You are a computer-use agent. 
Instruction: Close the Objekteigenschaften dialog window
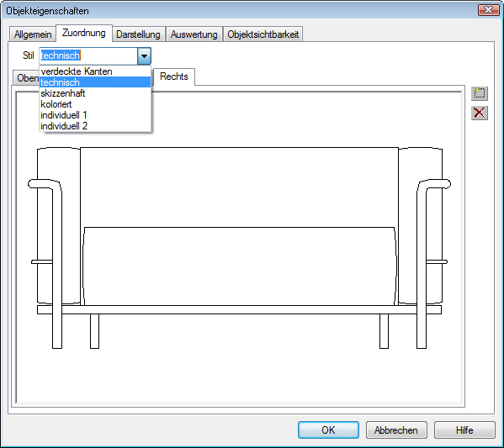[x=488, y=10]
